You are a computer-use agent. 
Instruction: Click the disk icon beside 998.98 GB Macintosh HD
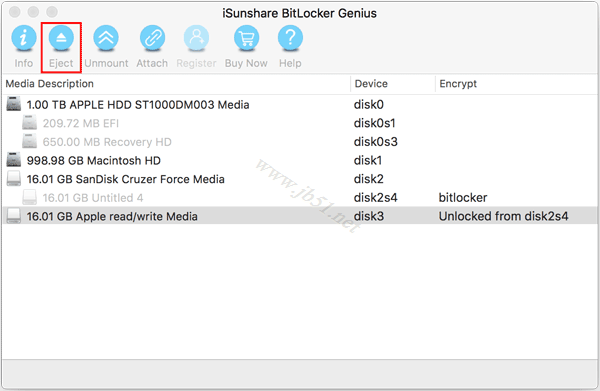point(14,160)
